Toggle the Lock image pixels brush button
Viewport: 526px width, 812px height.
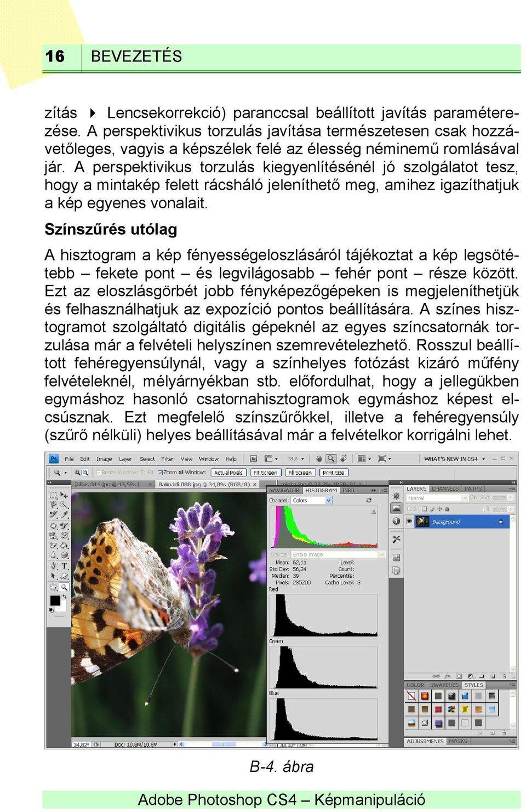click(431, 509)
